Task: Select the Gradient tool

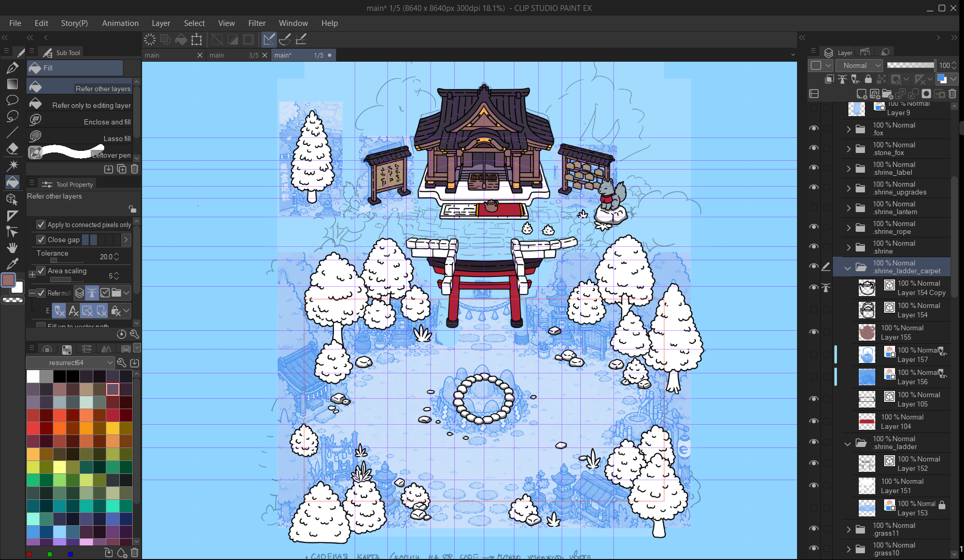Action: (x=12, y=83)
